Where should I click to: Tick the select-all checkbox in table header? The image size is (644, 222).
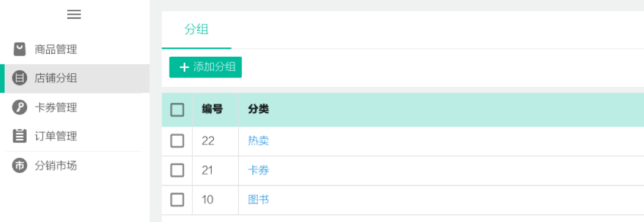[x=177, y=110]
